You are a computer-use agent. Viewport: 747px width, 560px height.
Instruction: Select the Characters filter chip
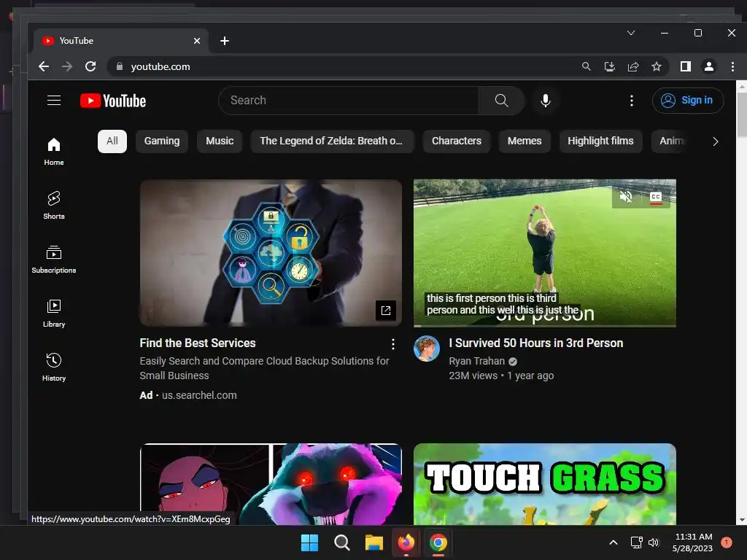[x=457, y=141]
